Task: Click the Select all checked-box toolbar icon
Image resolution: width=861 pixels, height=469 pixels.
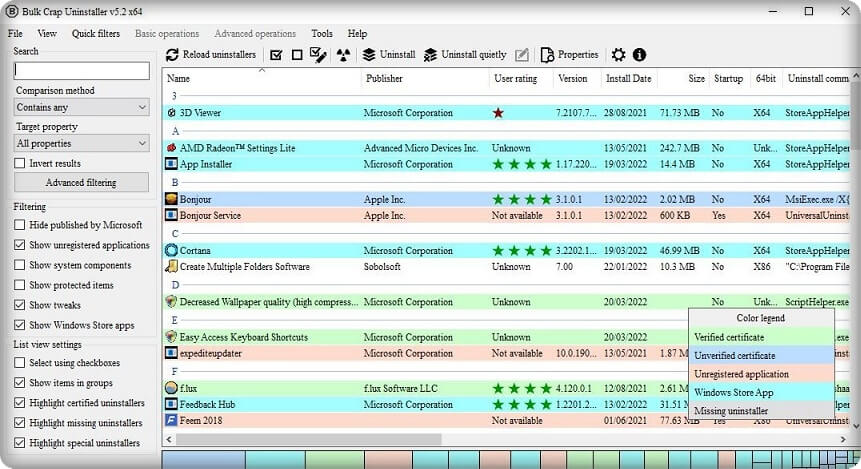Action: (276, 54)
